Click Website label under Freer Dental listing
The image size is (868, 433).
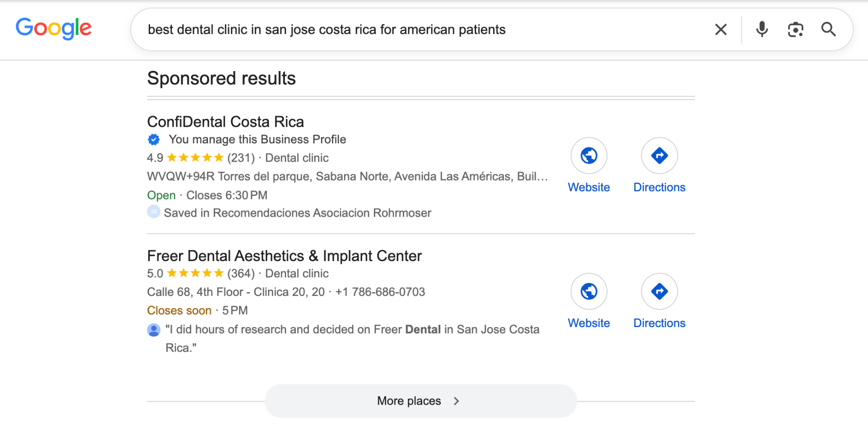(589, 323)
